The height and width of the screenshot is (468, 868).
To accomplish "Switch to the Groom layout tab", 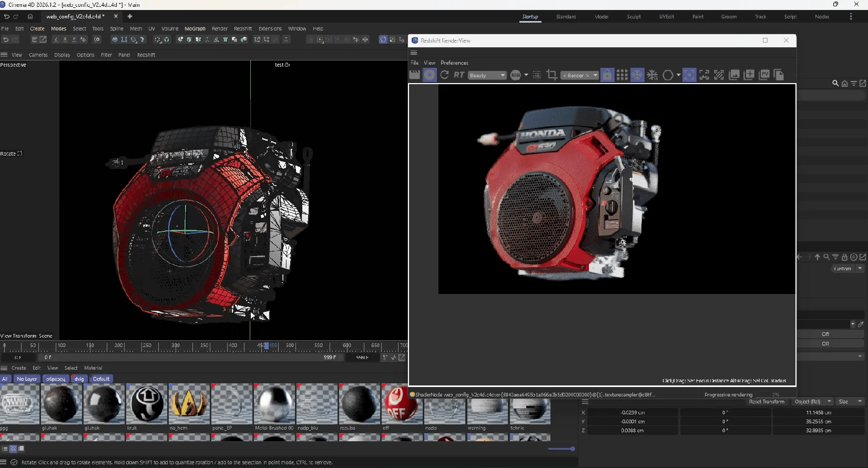I will click(x=729, y=17).
